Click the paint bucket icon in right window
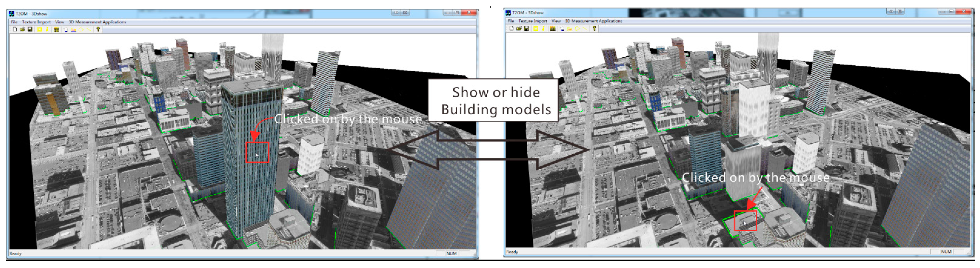The height and width of the screenshot is (268, 980). [x=563, y=28]
